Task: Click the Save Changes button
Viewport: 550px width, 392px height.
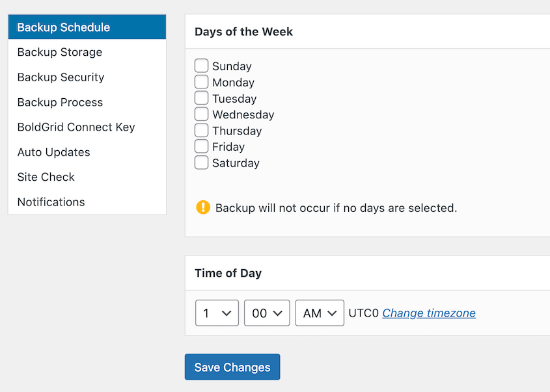Action: (x=232, y=367)
